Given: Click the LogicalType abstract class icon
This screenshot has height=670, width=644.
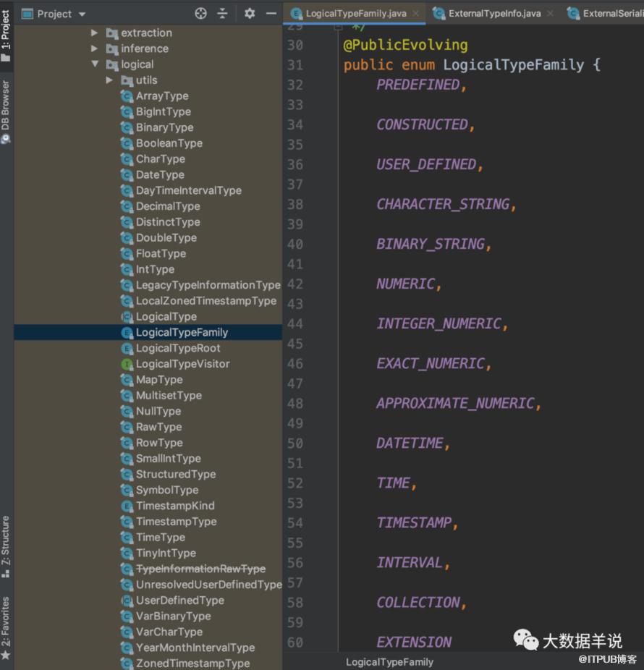Looking at the screenshot, I should click(x=127, y=317).
